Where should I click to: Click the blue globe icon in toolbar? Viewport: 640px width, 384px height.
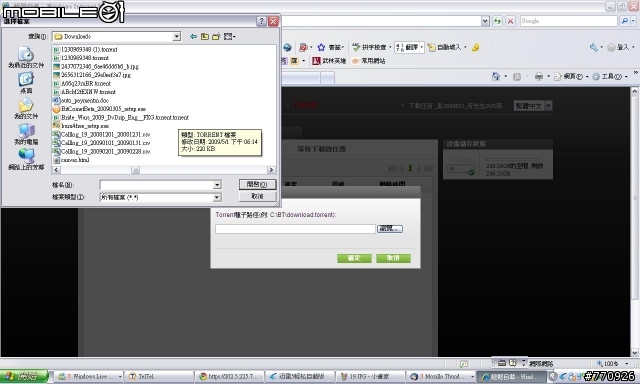click(287, 47)
